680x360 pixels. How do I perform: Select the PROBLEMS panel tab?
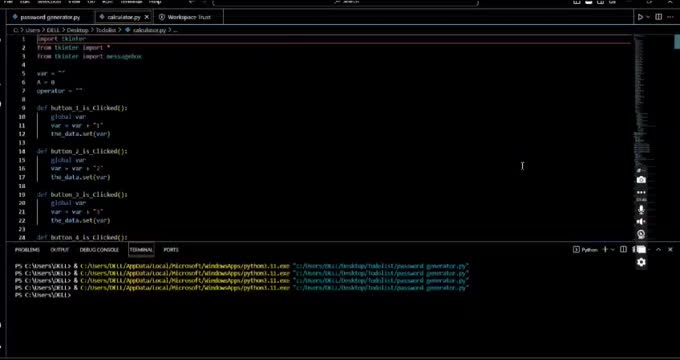[x=27, y=250]
